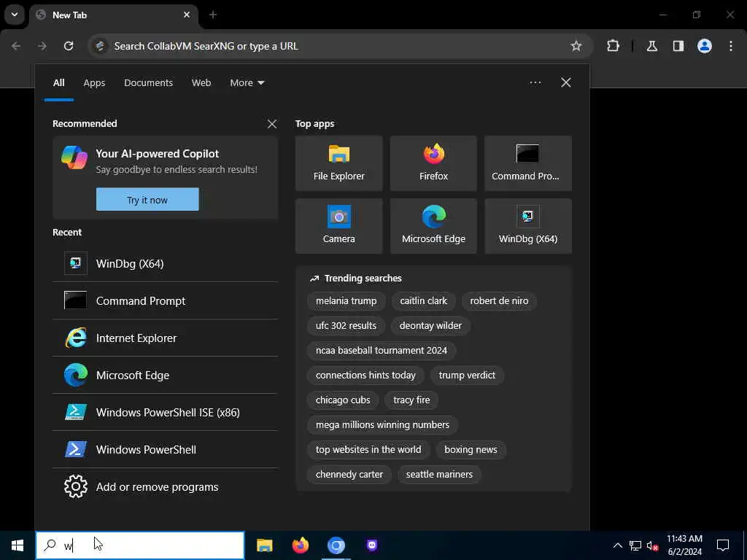Open File Explorer in the taskbar
This screenshot has height=560, width=747.
(x=264, y=545)
